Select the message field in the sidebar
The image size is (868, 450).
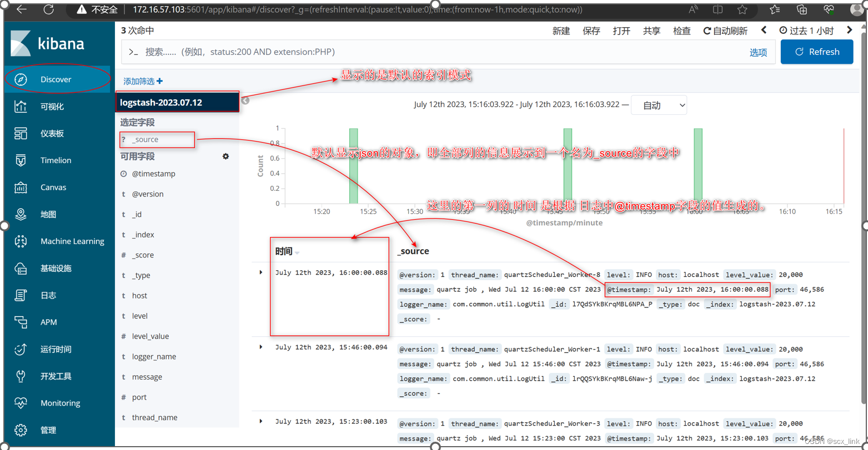[x=147, y=377]
